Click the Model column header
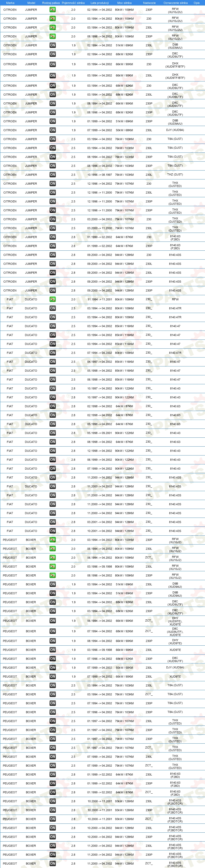This screenshot has height=868, width=205. (31, 3)
